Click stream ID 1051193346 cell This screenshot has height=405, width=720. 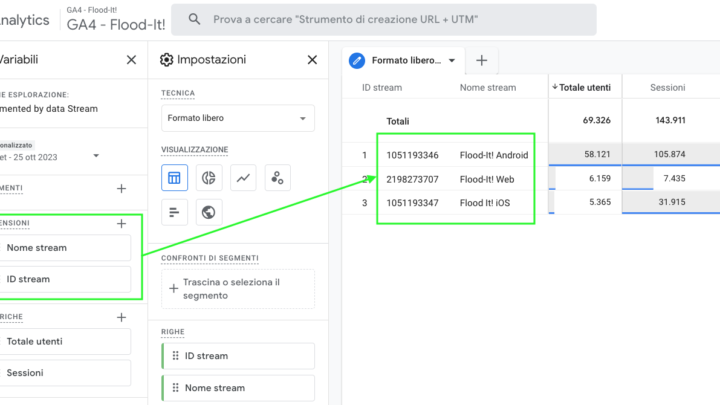pyautogui.click(x=412, y=155)
